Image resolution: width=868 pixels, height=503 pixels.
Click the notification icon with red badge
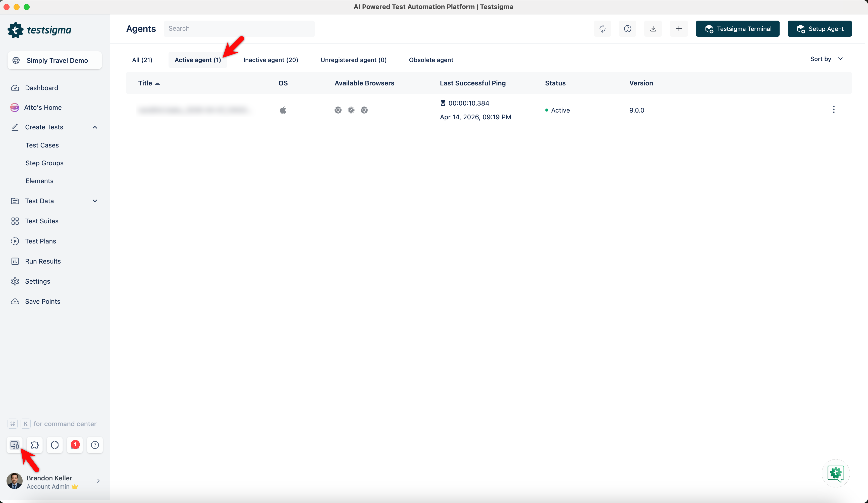[75, 445]
